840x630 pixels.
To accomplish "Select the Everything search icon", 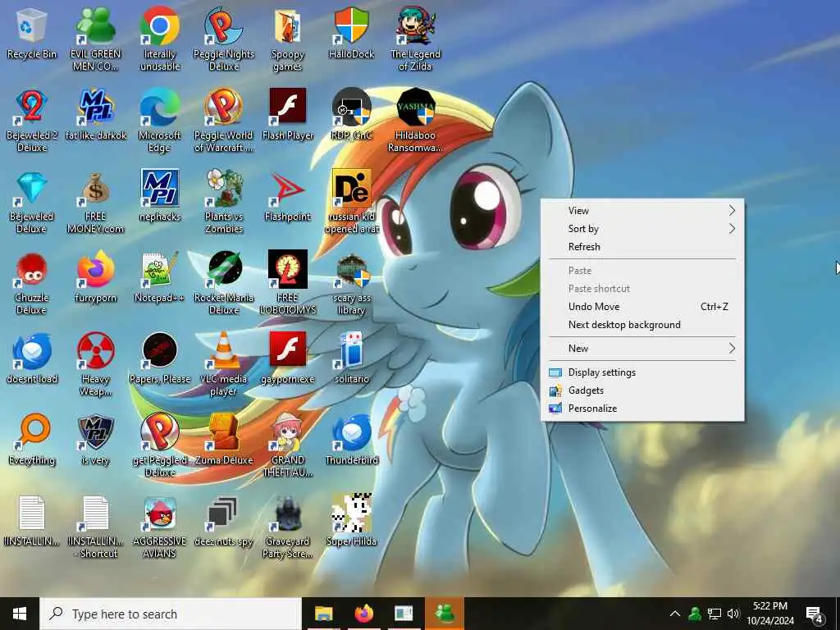I will (x=32, y=440).
